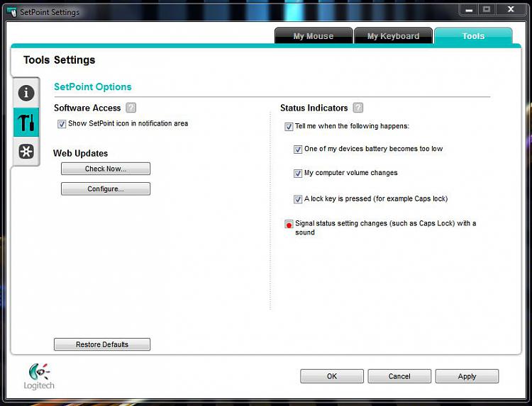Open Configure web updates button
Viewport: 532px width, 406px height.
(x=106, y=188)
